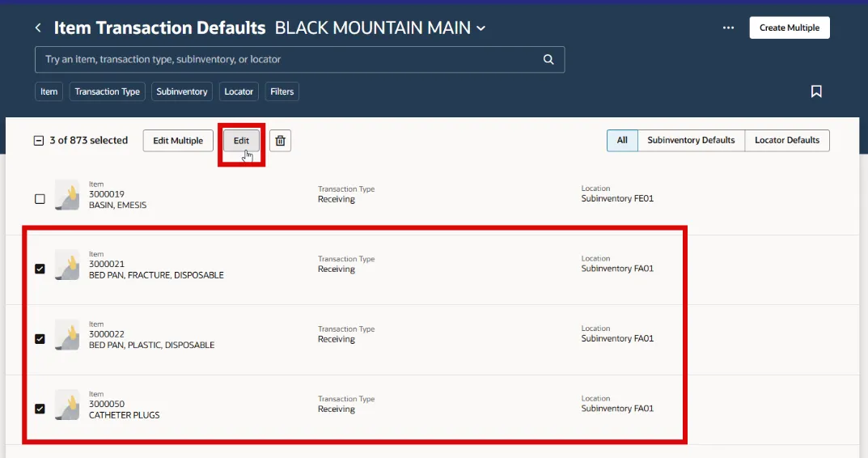868x458 pixels.
Task: Delete selected rows with trash icon
Action: 280,141
